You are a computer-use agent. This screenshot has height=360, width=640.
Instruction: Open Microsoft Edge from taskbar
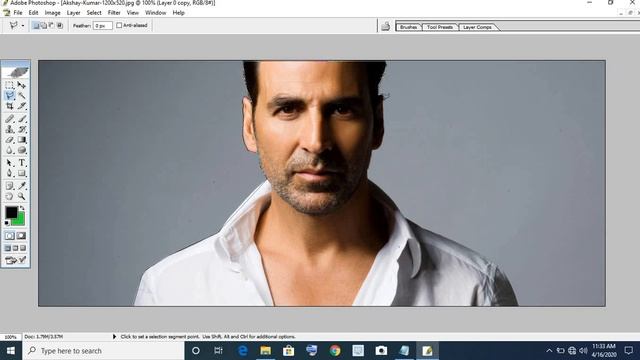point(242,351)
